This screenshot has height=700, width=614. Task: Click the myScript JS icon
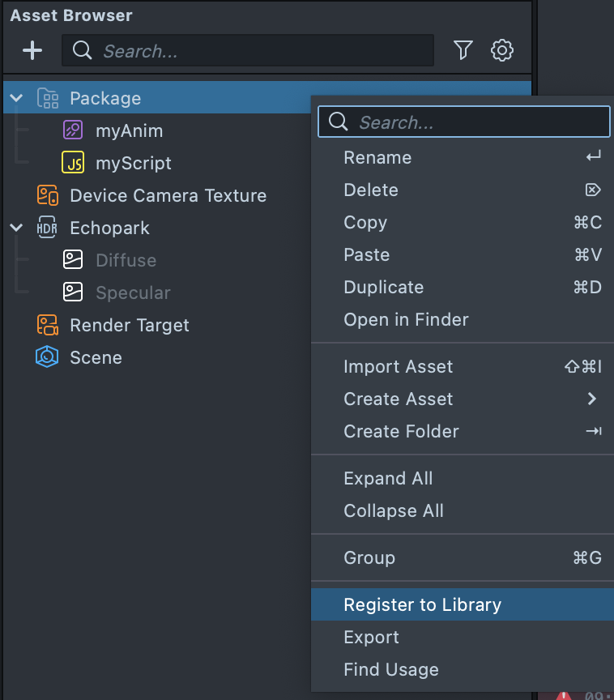pos(73,163)
